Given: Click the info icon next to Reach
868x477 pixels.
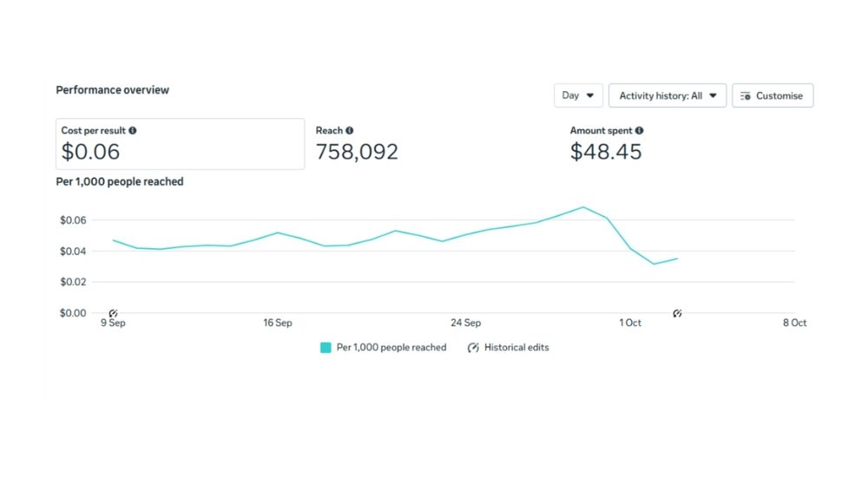Looking at the screenshot, I should tap(350, 131).
